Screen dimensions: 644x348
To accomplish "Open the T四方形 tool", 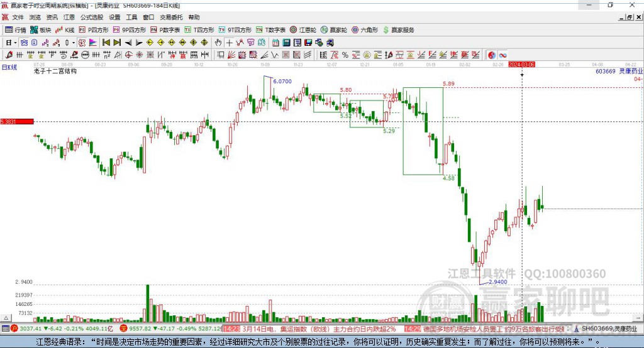I will (x=199, y=30).
